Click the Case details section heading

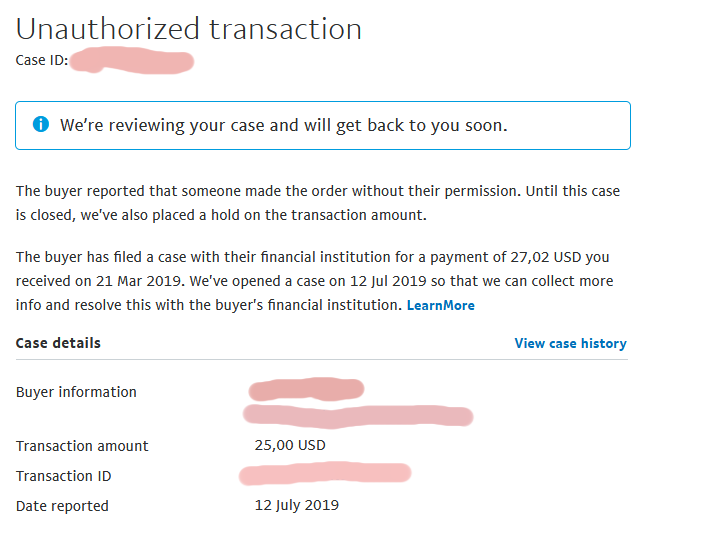coord(58,343)
